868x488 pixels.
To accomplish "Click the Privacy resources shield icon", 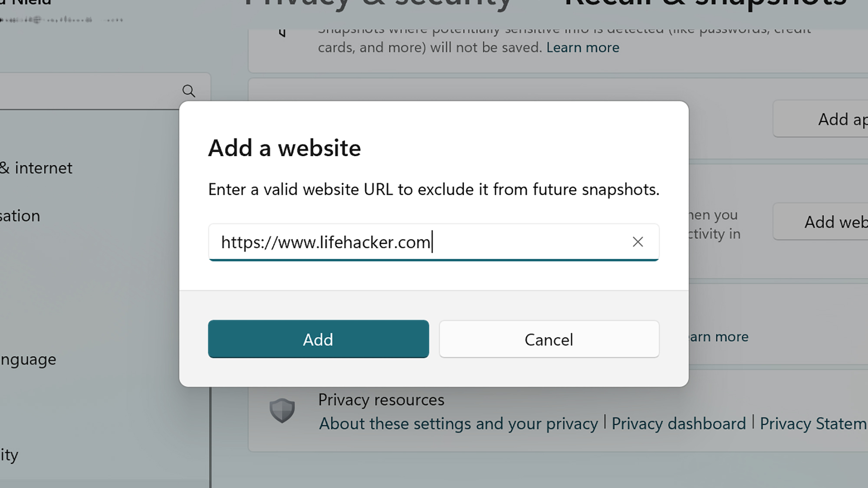I will pyautogui.click(x=282, y=410).
